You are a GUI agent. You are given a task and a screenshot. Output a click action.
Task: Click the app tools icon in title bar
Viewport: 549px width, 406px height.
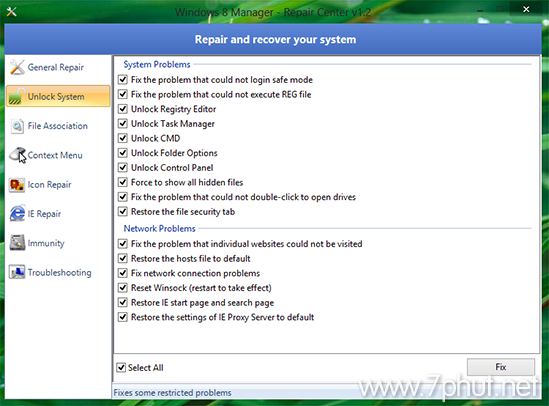click(12, 12)
